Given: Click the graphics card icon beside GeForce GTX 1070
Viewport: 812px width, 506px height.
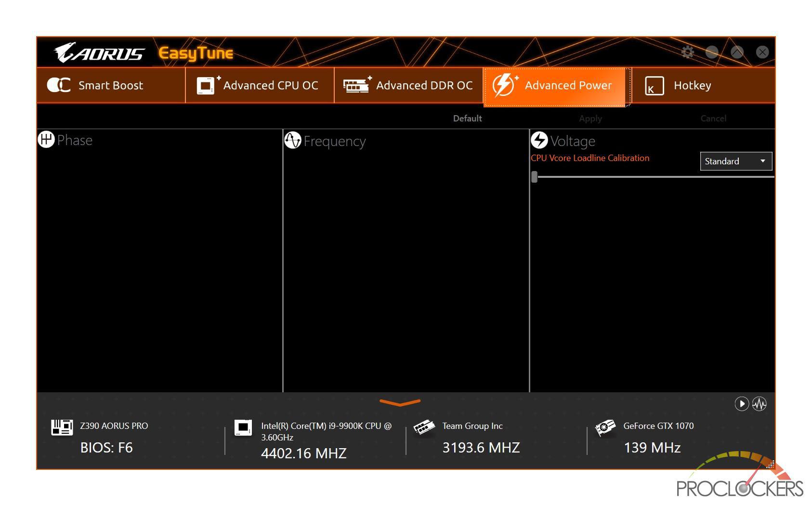Looking at the screenshot, I should tap(605, 427).
